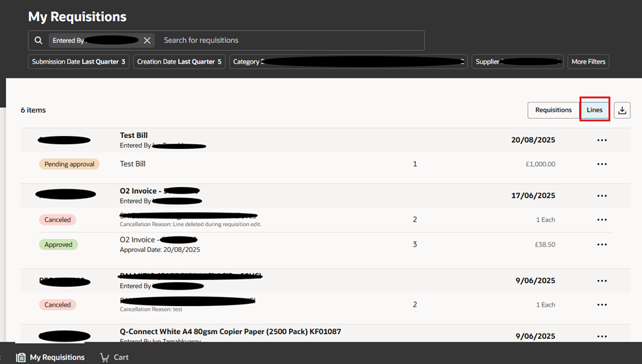The height and width of the screenshot is (364, 642).
Task: Click the £38.50 amount
Action: point(545,244)
